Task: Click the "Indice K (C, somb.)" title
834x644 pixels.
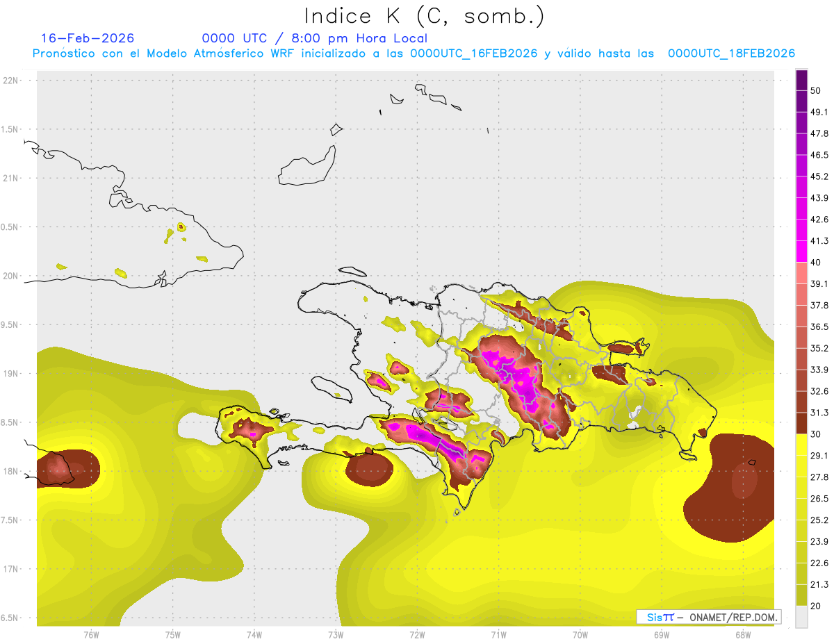Action: pyautogui.click(x=424, y=15)
